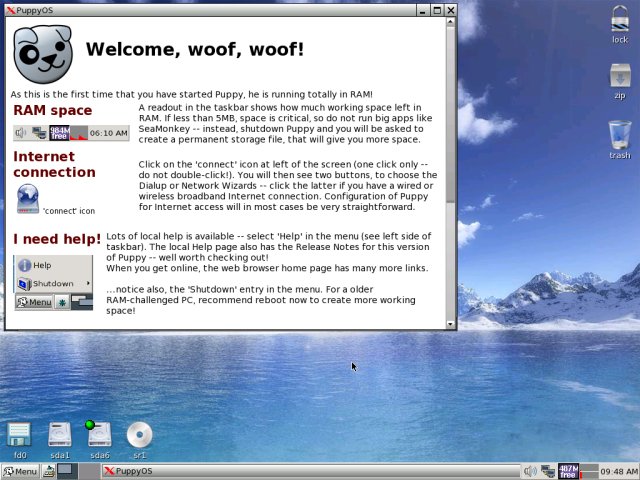The width and height of the screenshot is (640, 480).
Task: Maximize the PuppyOS welcome window
Action: tap(437, 10)
